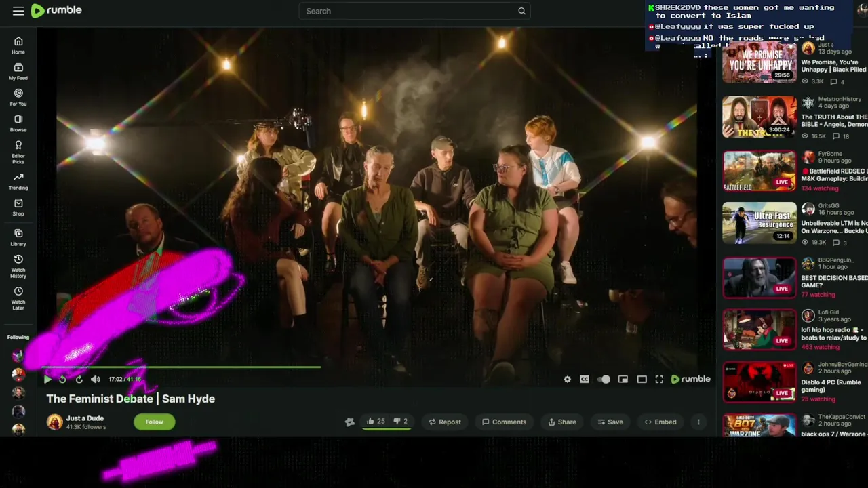Open GritsGG channel link
Image resolution: width=868 pixels, height=488 pixels.
click(x=829, y=205)
